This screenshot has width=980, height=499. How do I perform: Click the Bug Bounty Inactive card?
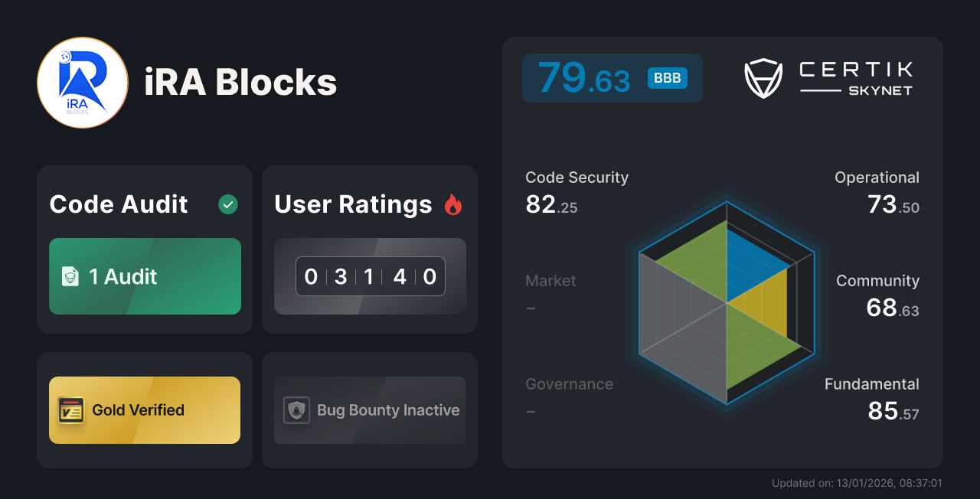369,410
